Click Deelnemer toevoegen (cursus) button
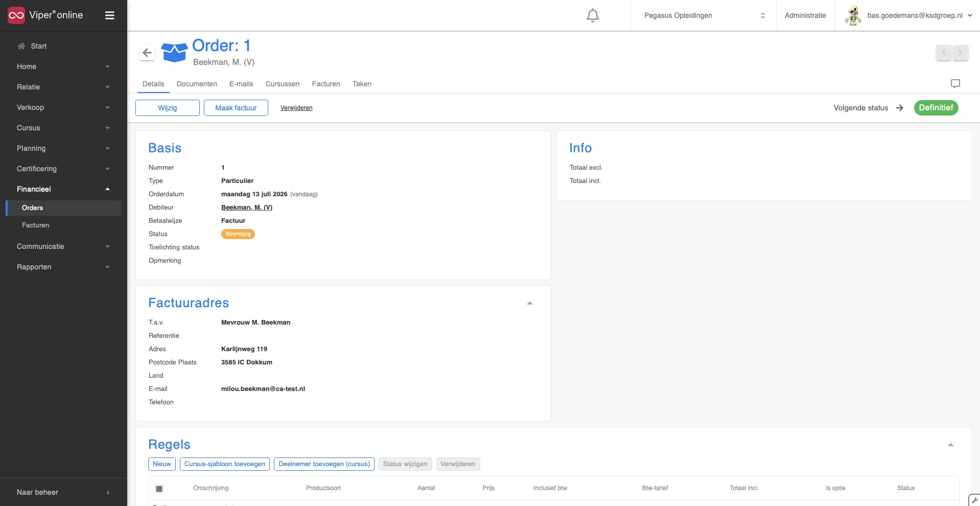 324,464
